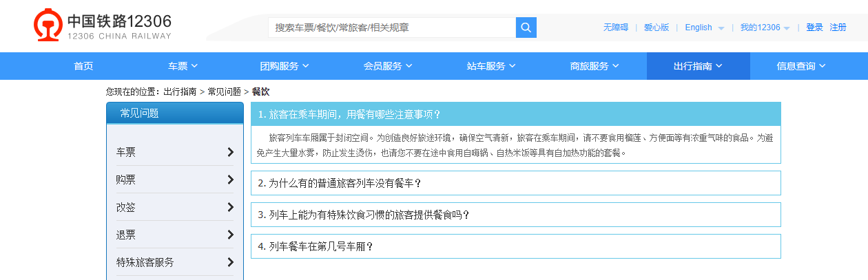Screen dimensions: 868x280
Task: Open the 出行指南 navigation menu
Action: tap(698, 66)
